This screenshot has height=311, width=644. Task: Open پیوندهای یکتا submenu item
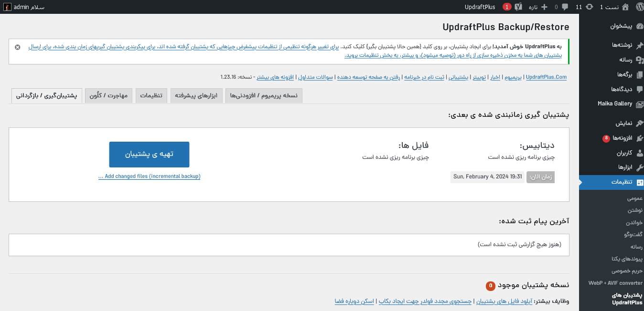click(627, 259)
